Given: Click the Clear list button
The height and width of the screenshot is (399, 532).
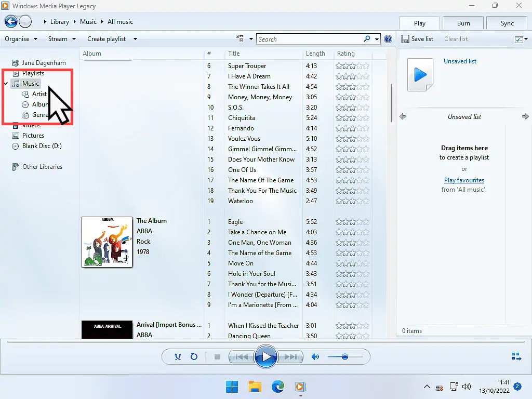Looking at the screenshot, I should (x=456, y=38).
